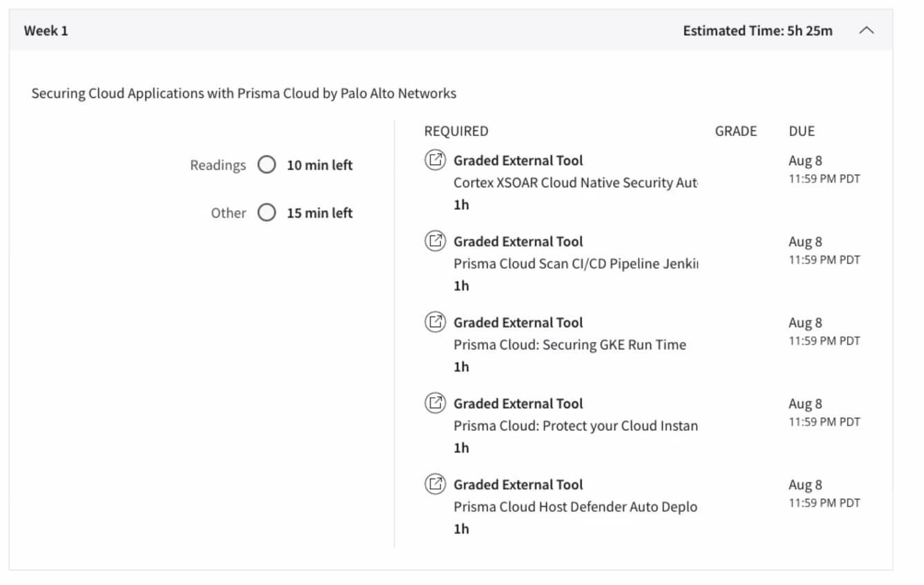Click the 15 min left text

pyautogui.click(x=319, y=213)
